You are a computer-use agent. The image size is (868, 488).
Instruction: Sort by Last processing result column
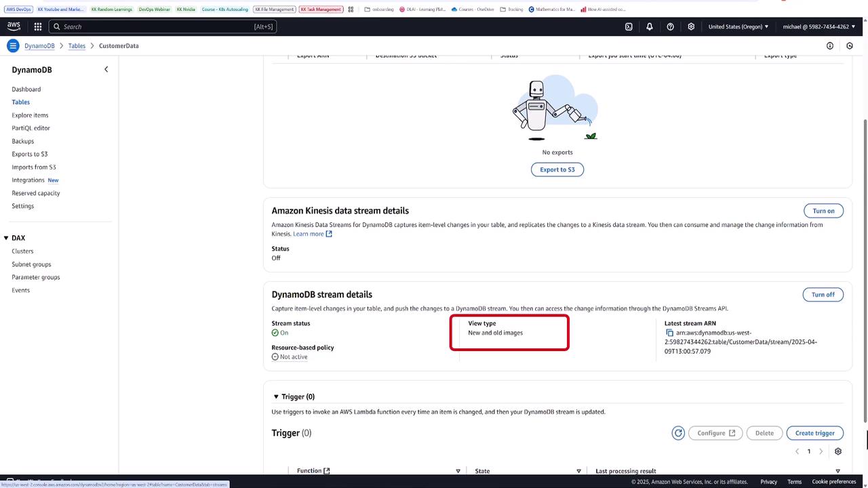tap(837, 471)
